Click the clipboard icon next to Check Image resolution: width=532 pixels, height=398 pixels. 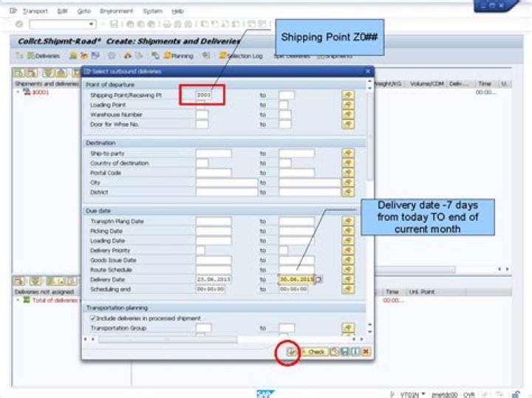pyautogui.click(x=334, y=352)
